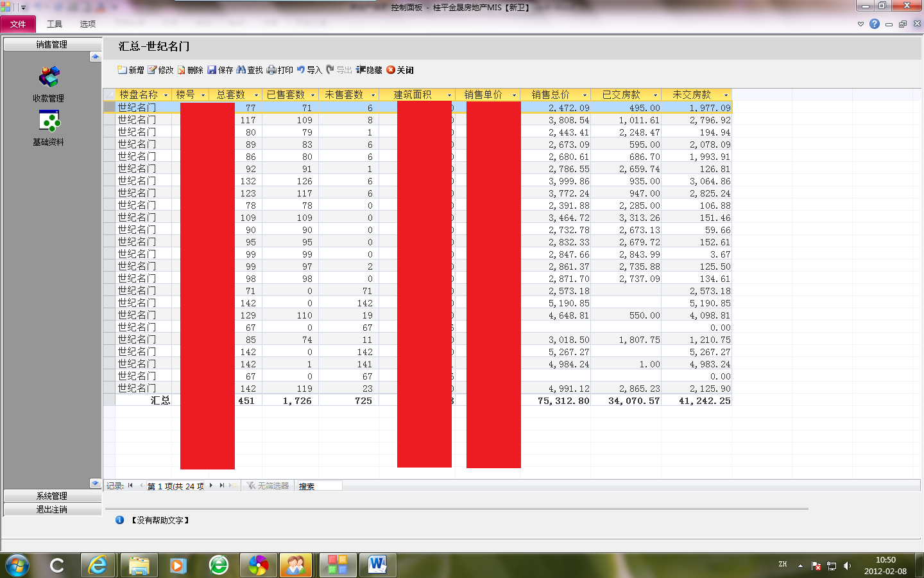Image resolution: width=924 pixels, height=578 pixels.
Task: Select the 未交房款 cell 4,098.81
Action: click(697, 315)
